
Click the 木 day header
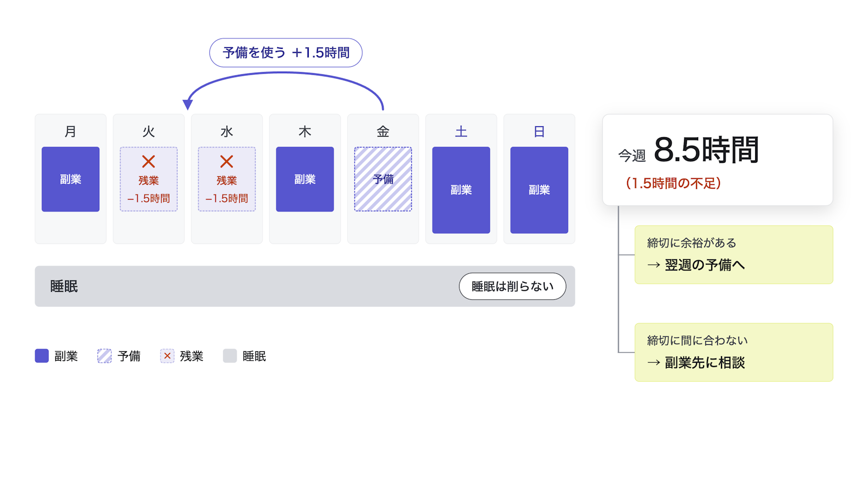pyautogui.click(x=305, y=131)
